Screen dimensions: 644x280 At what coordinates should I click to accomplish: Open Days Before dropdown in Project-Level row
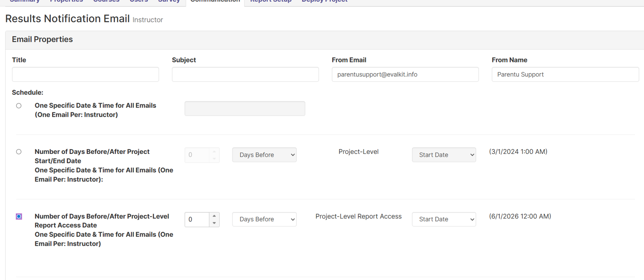[x=264, y=155]
